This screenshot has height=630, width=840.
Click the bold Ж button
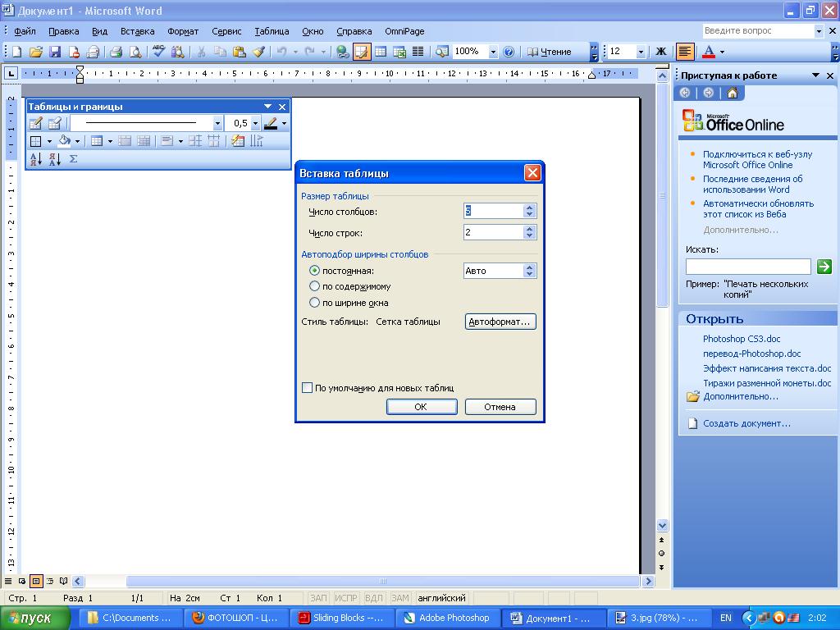pyautogui.click(x=661, y=52)
